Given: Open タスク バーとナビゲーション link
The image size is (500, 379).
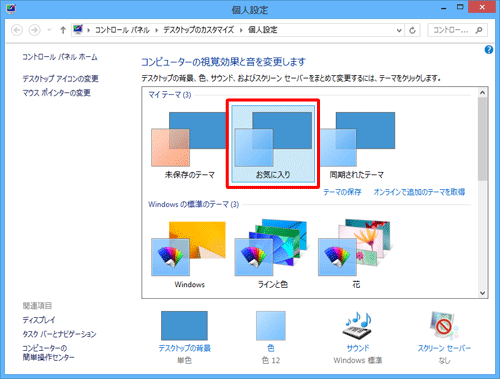Looking at the screenshot, I should coord(59,334).
